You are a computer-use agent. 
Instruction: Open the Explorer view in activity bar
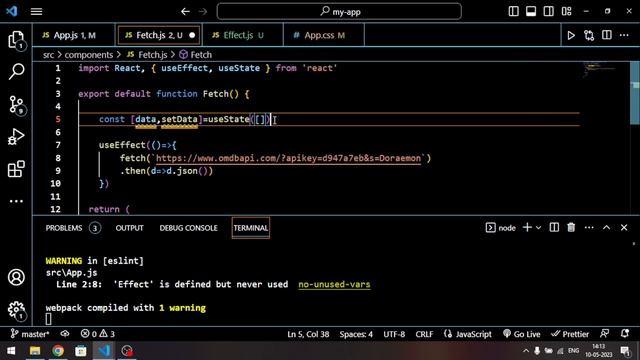(x=16, y=40)
